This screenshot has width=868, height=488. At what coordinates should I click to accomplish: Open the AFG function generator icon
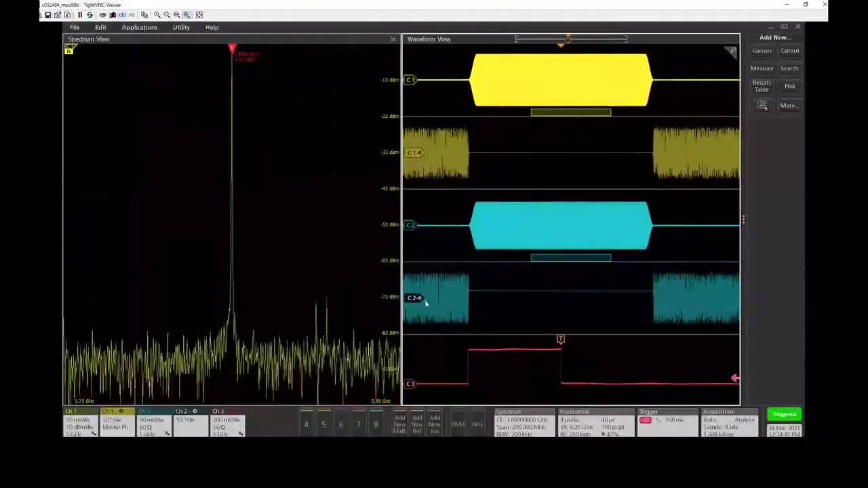tap(477, 423)
